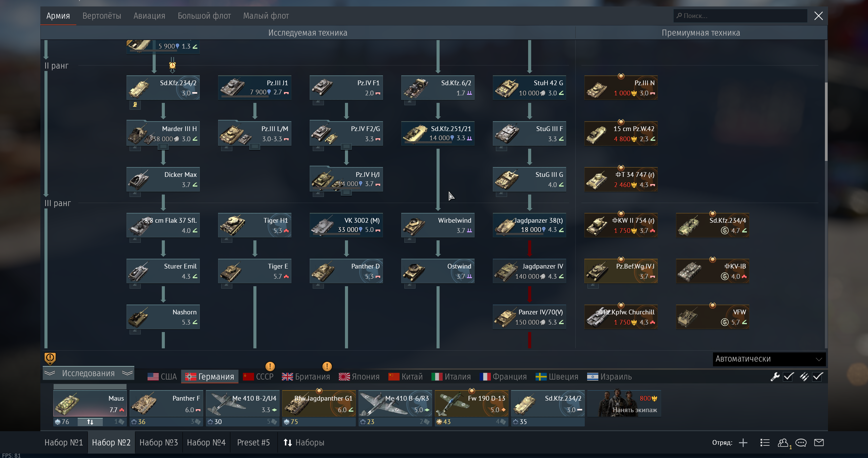Expand the Pz.III L/M vehicle group
The height and width of the screenshot is (458, 868).
coord(255,147)
